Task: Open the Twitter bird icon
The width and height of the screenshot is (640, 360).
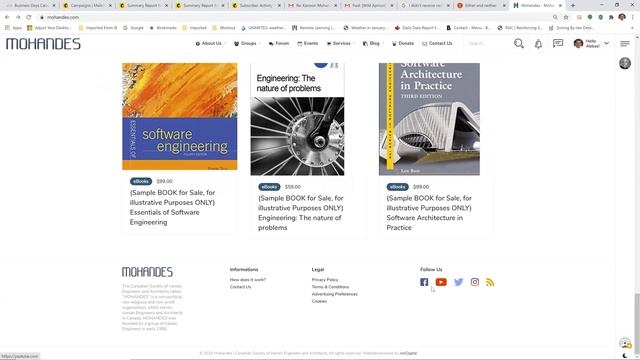Action: click(458, 282)
